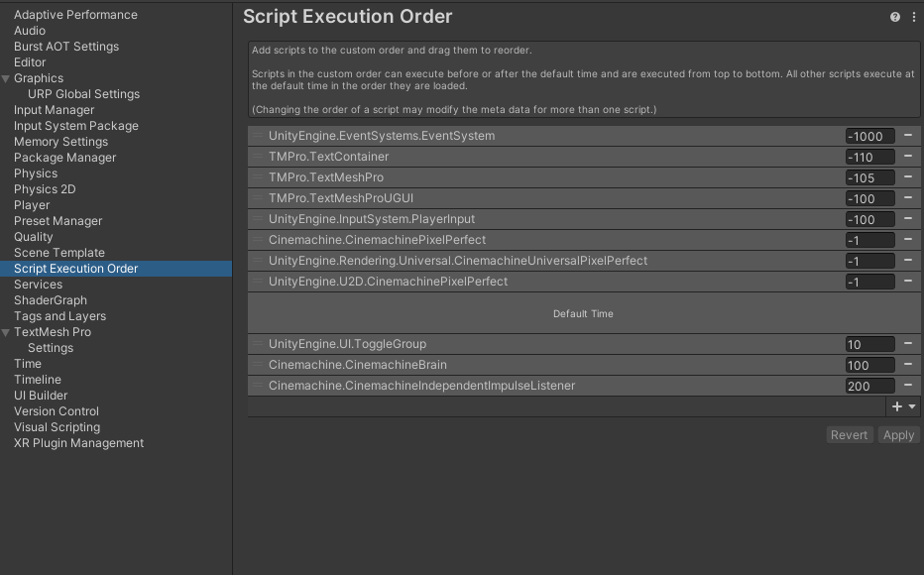Image resolution: width=924 pixels, height=575 pixels.
Task: Click the drag handle of the PlayerInput row
Action: click(x=258, y=218)
